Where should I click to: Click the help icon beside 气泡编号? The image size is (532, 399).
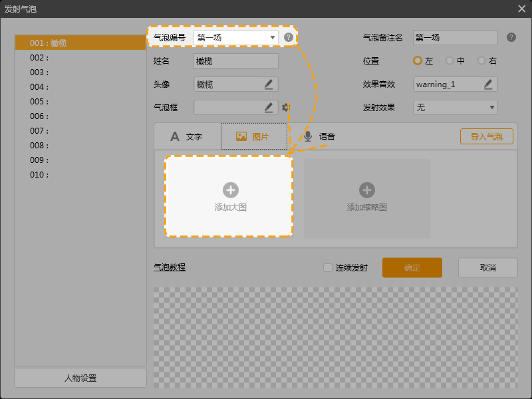pyautogui.click(x=288, y=37)
